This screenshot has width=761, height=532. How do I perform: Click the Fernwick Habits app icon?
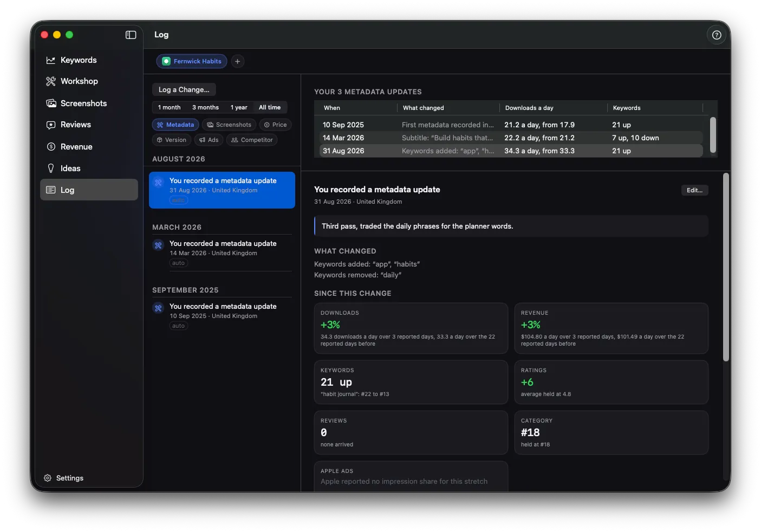coord(166,61)
